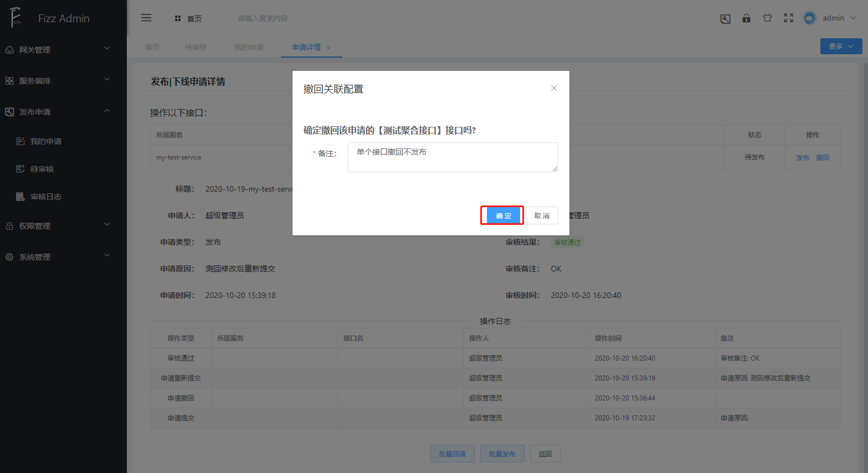Collapse the sidebar with the hamburger icon
Screen dimensions: 868x473
[x=146, y=17]
